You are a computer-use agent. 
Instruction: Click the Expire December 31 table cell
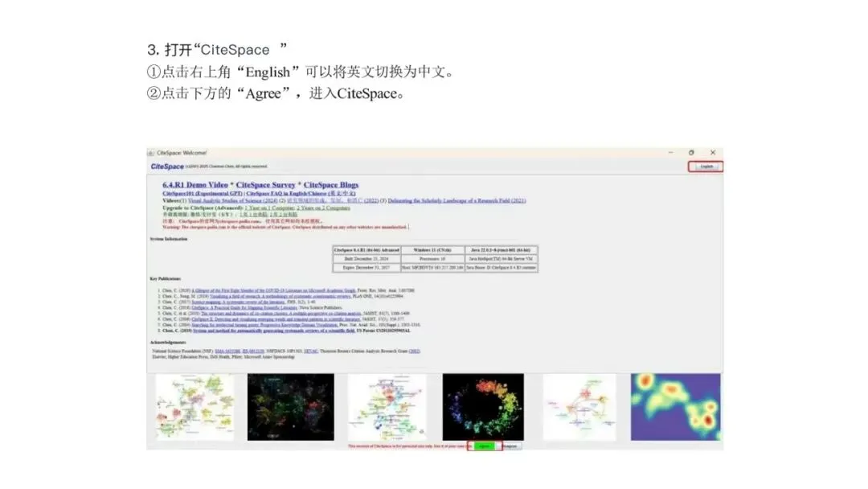point(366,268)
